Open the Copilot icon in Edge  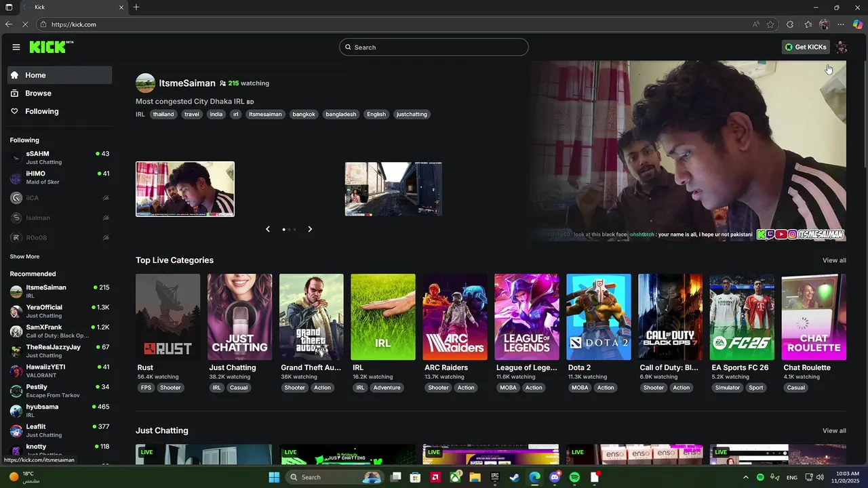pyautogui.click(x=858, y=24)
